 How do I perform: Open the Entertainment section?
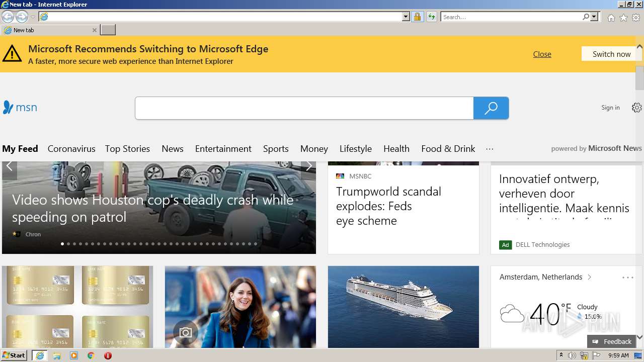coord(223,149)
